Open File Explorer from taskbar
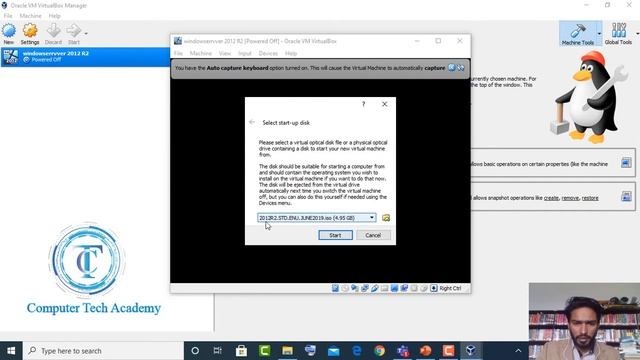 287,351
